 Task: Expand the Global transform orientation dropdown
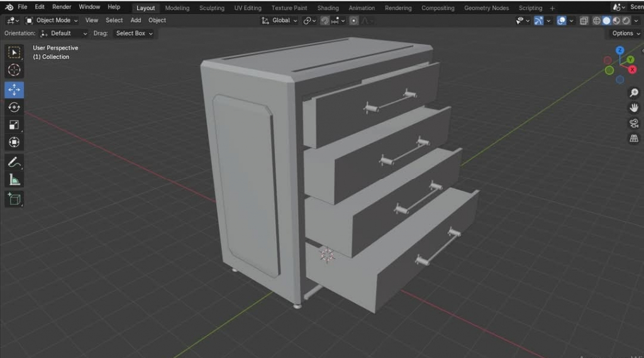(x=280, y=20)
